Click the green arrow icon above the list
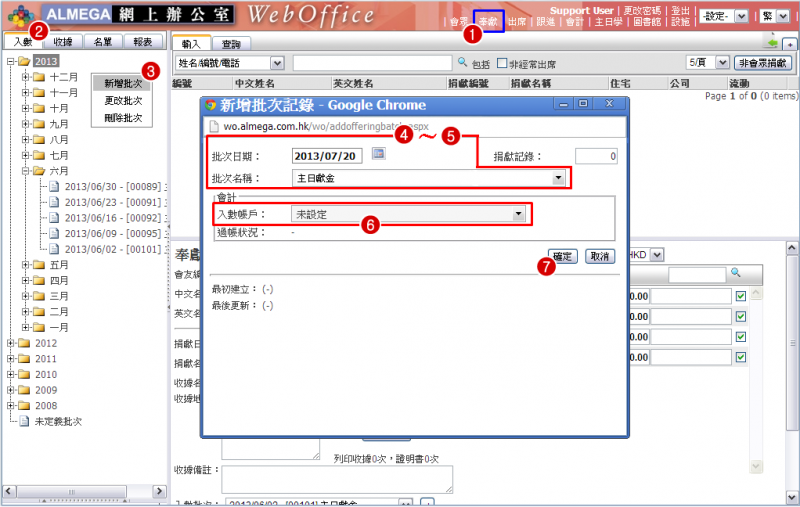The height and width of the screenshot is (507, 800). click(772, 43)
